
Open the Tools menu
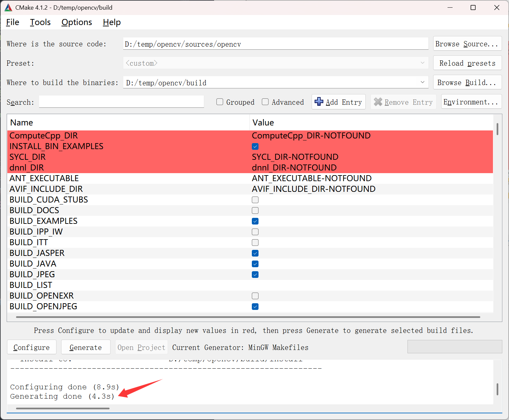[x=40, y=22]
